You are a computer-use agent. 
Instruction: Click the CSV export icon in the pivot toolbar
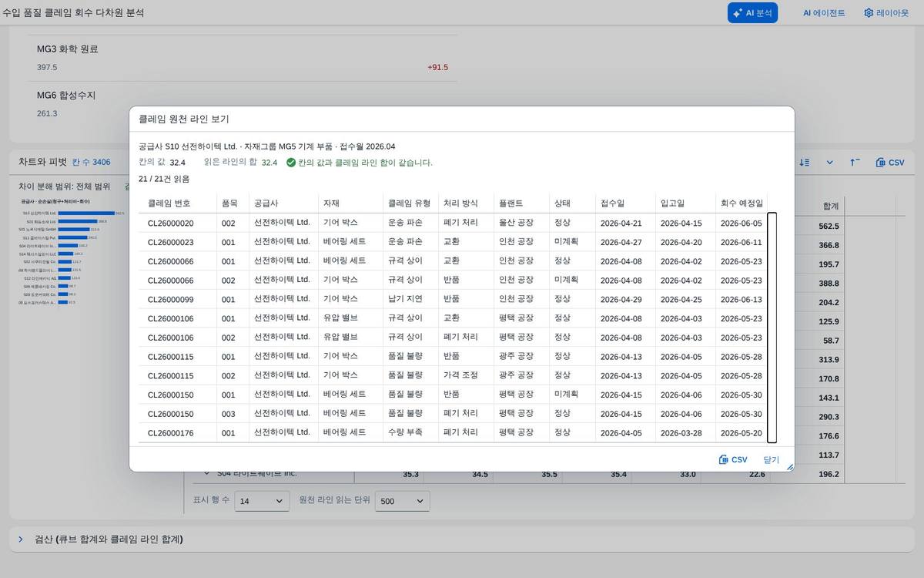pyautogui.click(x=881, y=163)
